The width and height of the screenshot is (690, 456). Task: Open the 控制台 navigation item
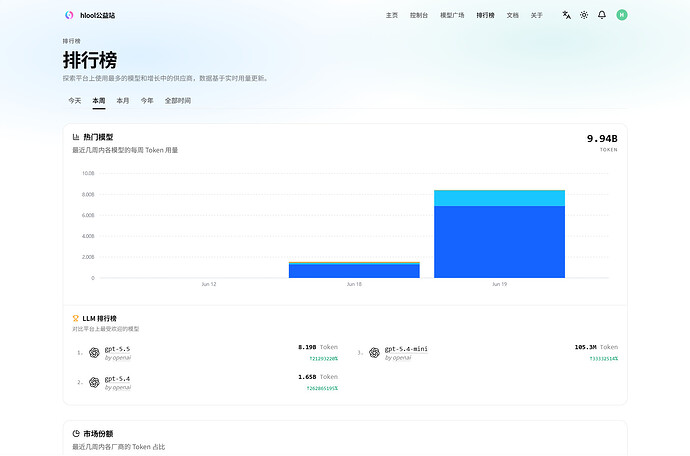[x=419, y=15]
